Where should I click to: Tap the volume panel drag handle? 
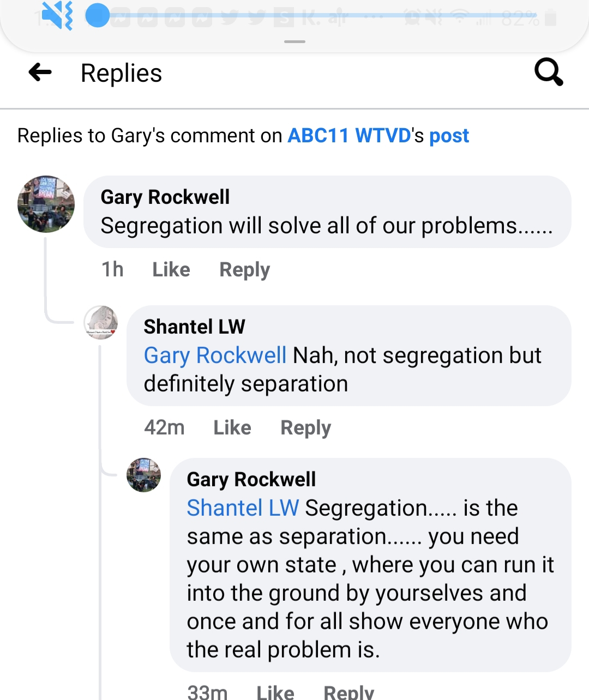tap(294, 41)
